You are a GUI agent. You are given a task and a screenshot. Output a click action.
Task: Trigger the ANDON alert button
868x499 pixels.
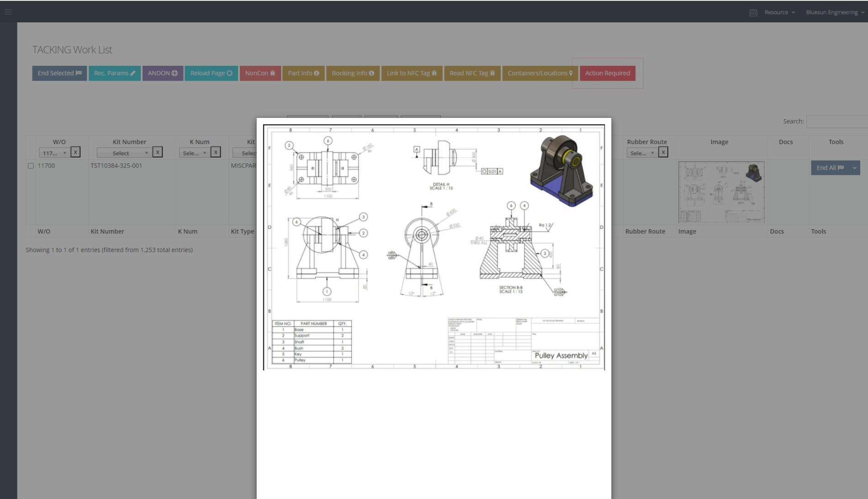click(x=163, y=73)
